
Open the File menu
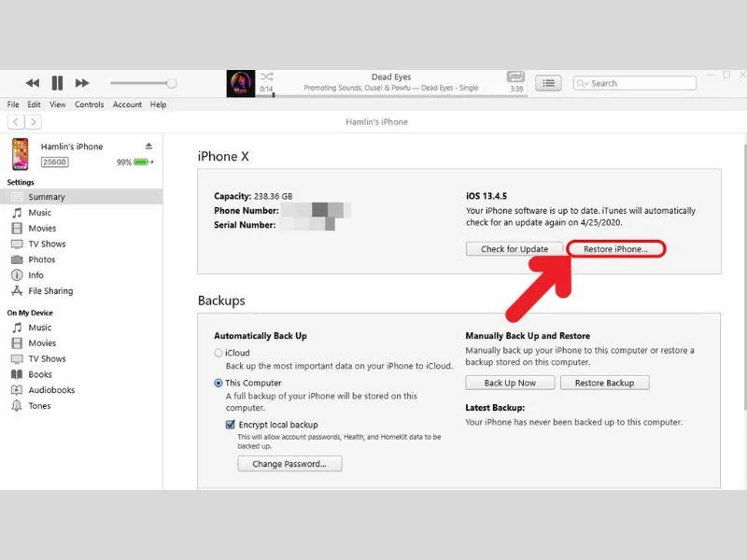pyautogui.click(x=13, y=105)
